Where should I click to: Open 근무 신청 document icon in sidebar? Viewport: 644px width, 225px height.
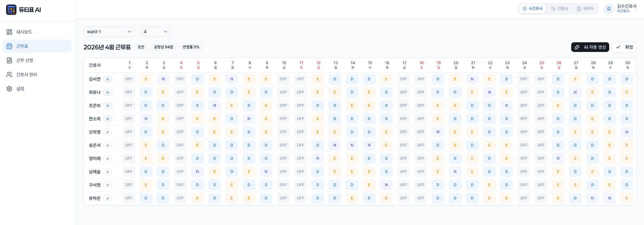9,60
